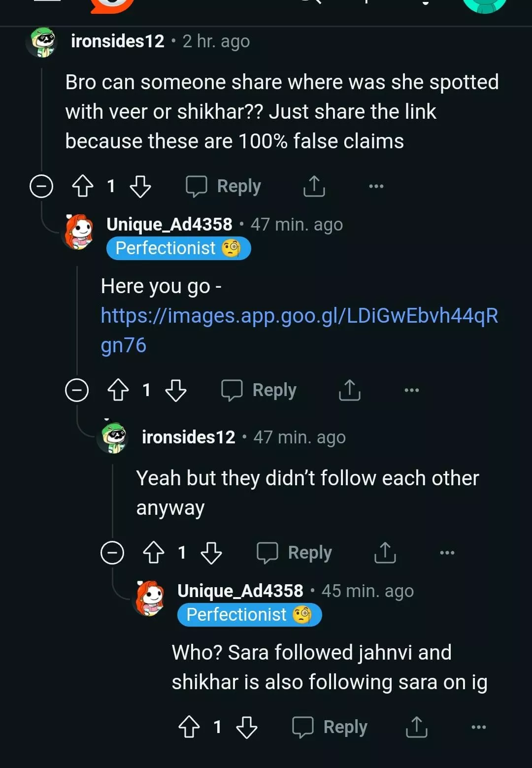This screenshot has height=768, width=532.
Task: Collapse the 'Here you go' reply thread
Action: 77,390
